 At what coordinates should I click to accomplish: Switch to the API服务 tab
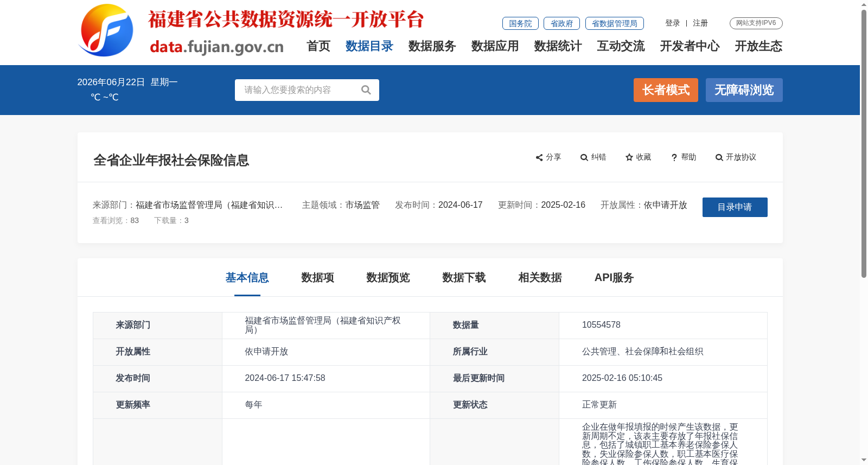coord(614,278)
